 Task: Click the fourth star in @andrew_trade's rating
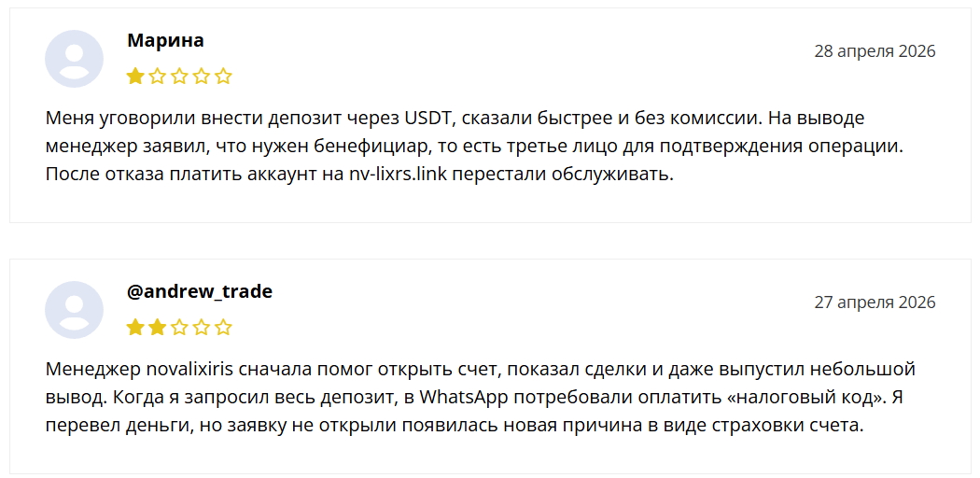[202, 328]
